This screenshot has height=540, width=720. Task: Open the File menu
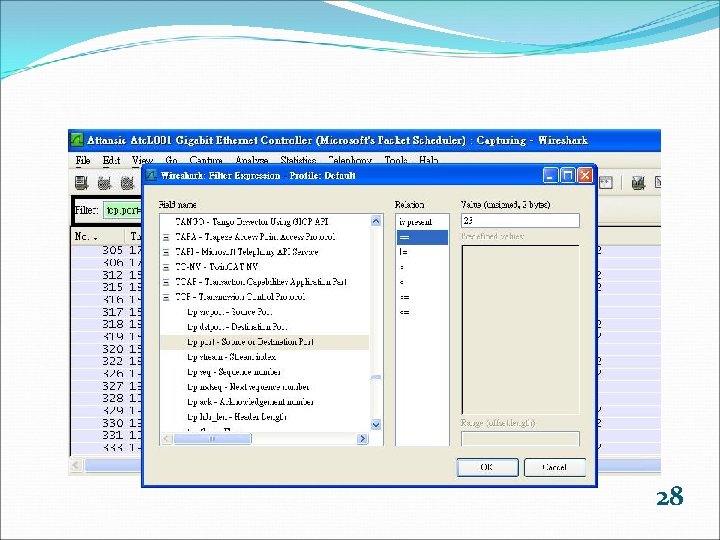[83, 160]
